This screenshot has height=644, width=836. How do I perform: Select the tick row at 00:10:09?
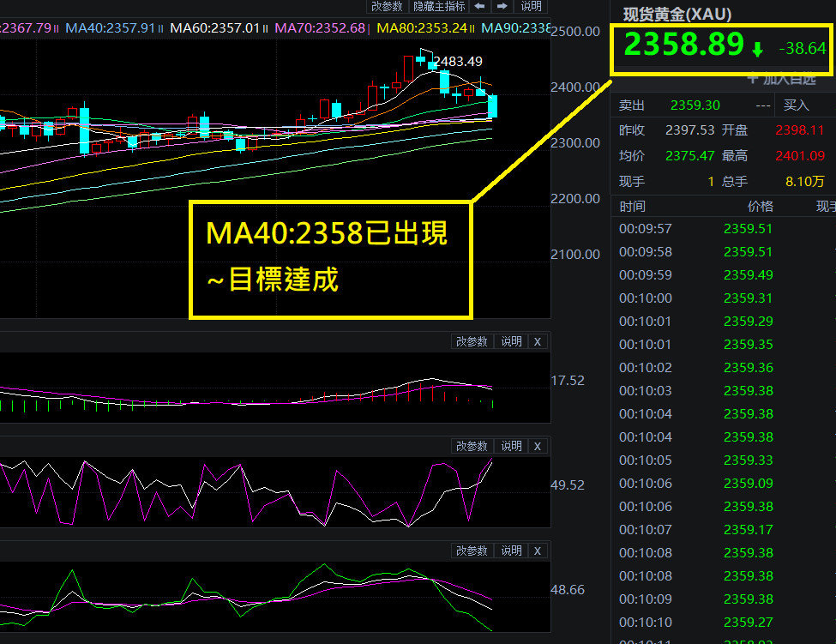tap(723, 599)
